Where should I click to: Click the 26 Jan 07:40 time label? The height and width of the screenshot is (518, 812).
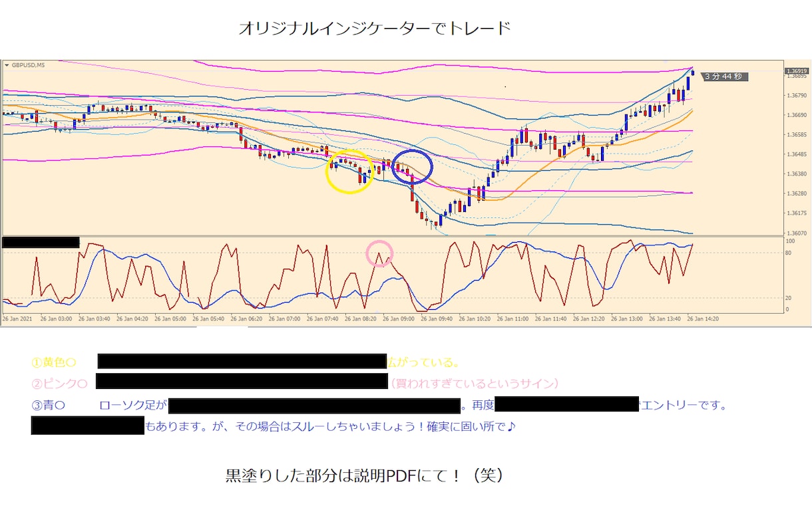(322, 319)
